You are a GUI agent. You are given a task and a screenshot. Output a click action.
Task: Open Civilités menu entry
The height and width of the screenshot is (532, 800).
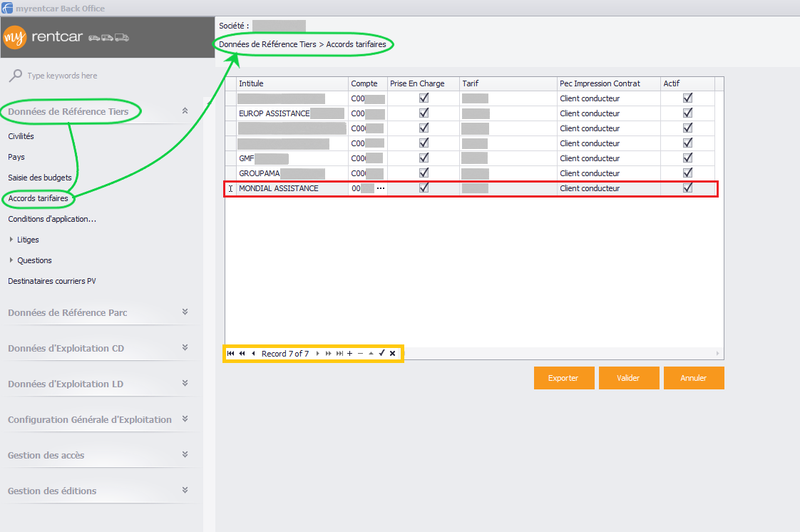click(21, 136)
